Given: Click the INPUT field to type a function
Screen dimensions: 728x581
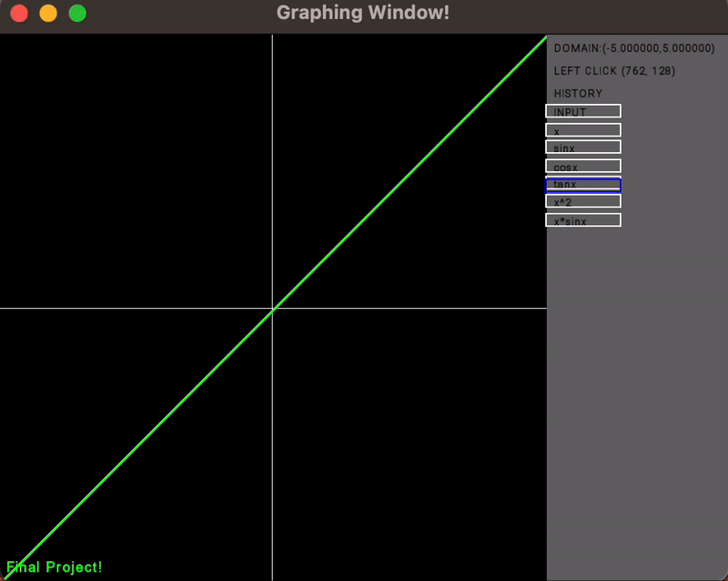Looking at the screenshot, I should [x=582, y=110].
